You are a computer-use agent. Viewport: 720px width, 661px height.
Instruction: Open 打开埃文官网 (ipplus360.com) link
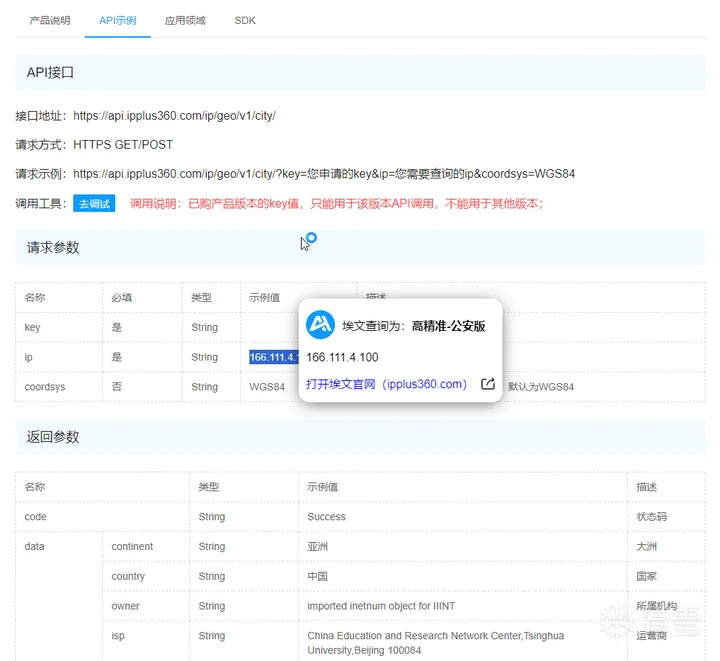click(x=386, y=384)
